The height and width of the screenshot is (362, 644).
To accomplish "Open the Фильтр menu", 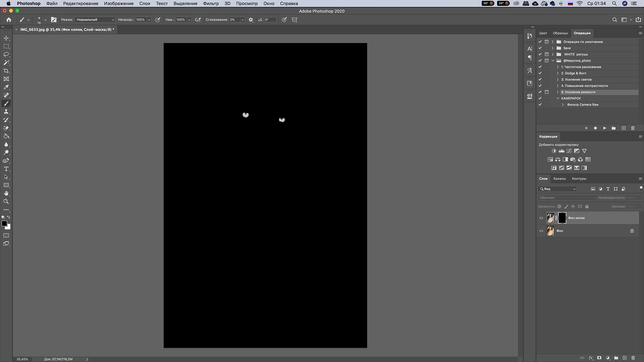I will (x=211, y=4).
